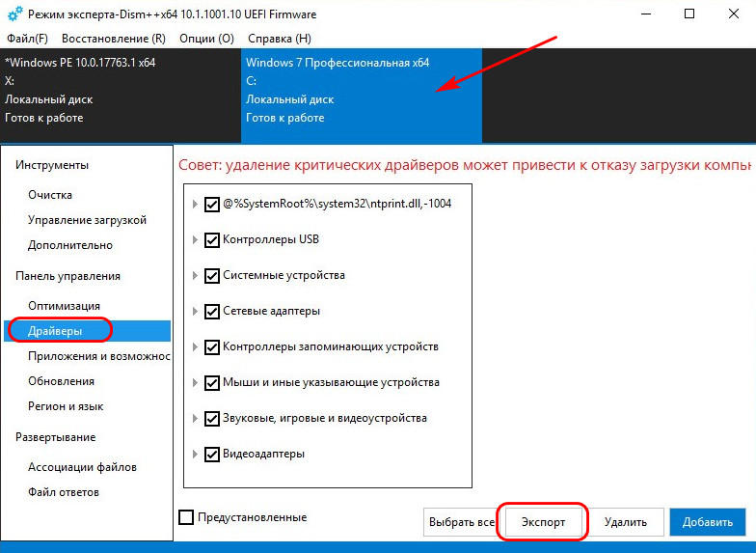
Task: Click the Выбрать все button
Action: pos(461,522)
